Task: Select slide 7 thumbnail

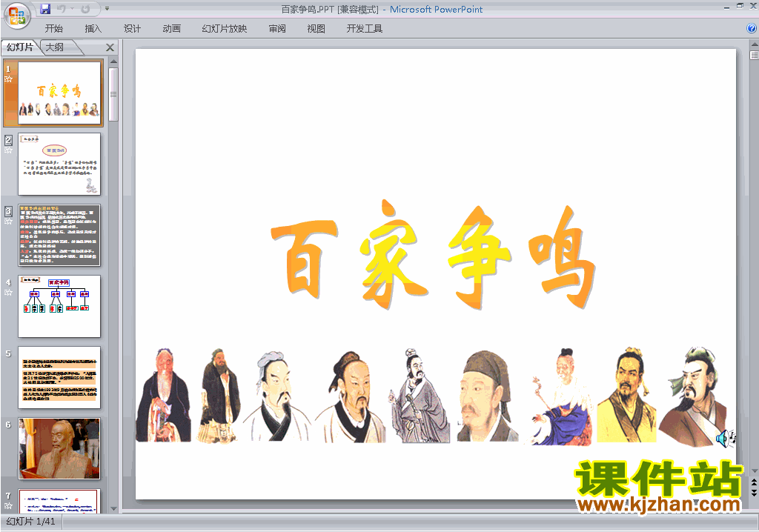Action: pyautogui.click(x=59, y=501)
